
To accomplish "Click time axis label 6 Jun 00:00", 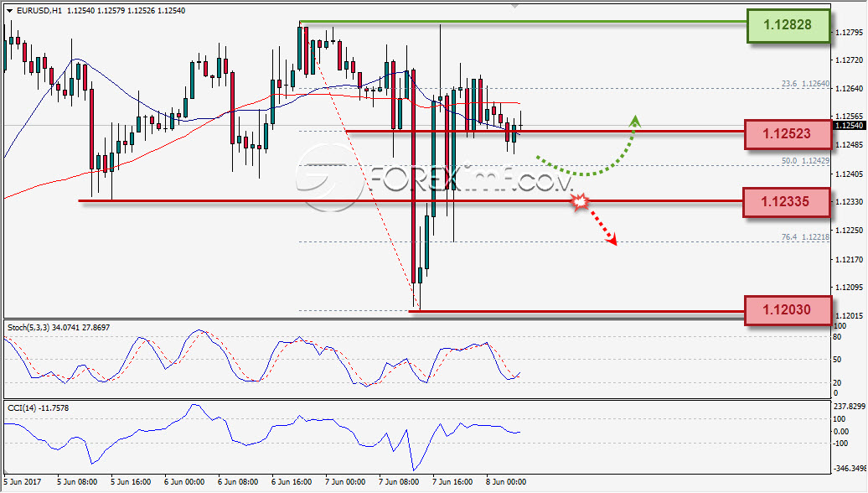I will point(184,482).
